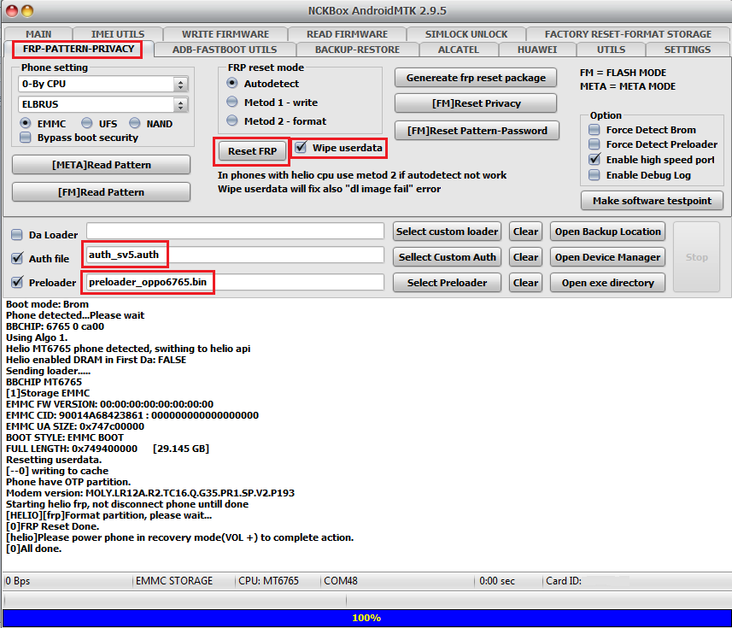
Task: Choose Metod 1 - write mode
Action: point(232,102)
